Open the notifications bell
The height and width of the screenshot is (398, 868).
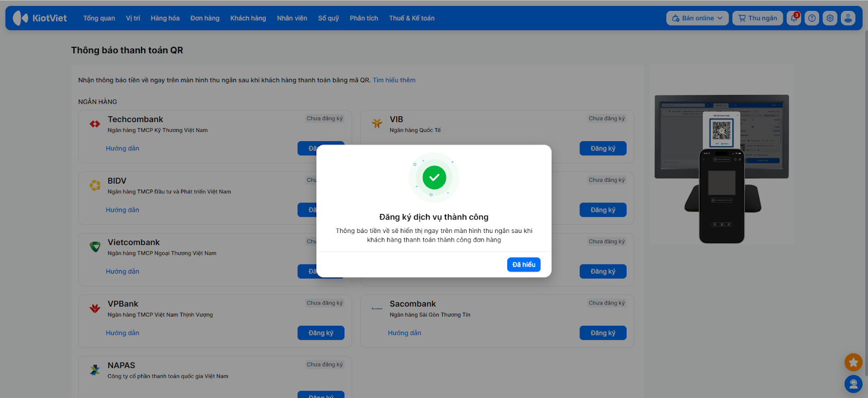coord(794,18)
